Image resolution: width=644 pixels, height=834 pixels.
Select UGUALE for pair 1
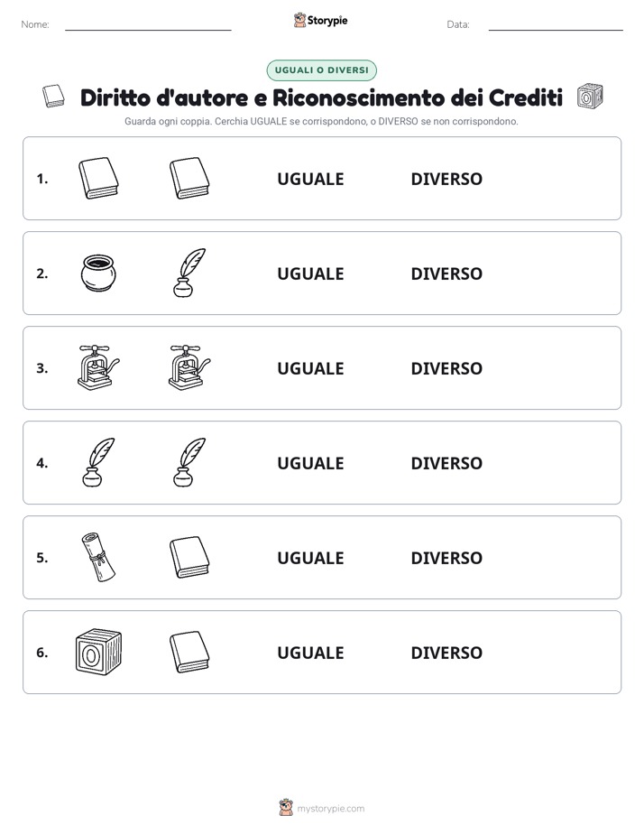310,179
